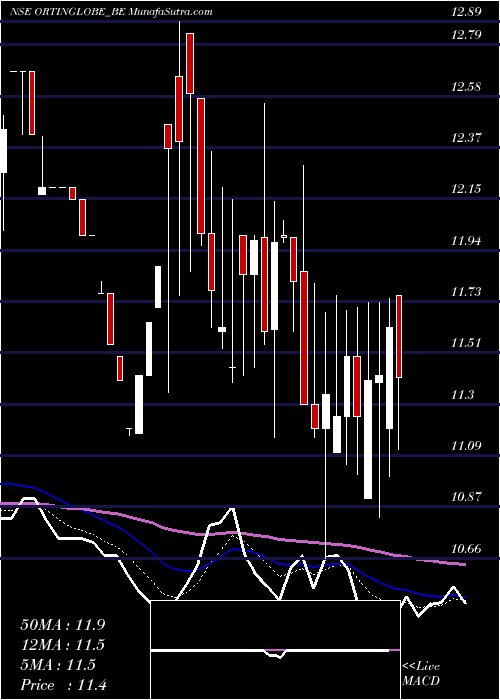Click the 5MA : 11.5 readout
The image size is (500, 700).
[58, 665]
